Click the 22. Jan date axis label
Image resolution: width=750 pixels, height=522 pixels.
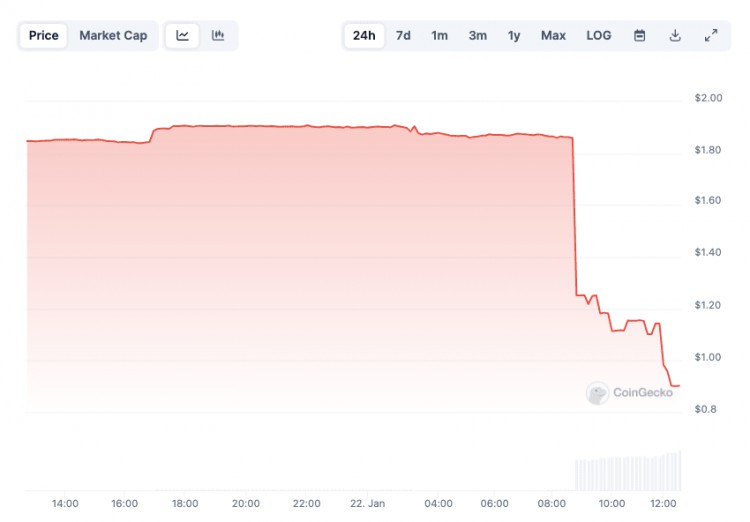(367, 503)
